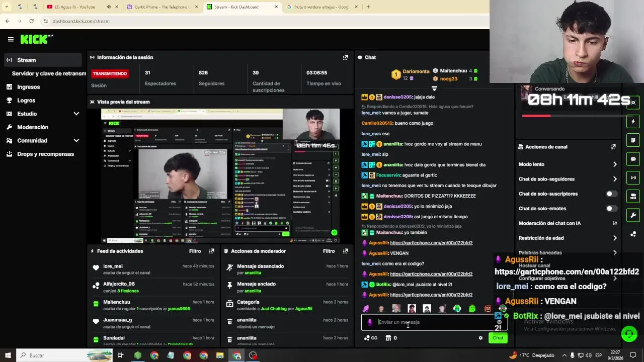Open Windows Task View on taskbar
Screen dimensions: 644x362
point(121,355)
